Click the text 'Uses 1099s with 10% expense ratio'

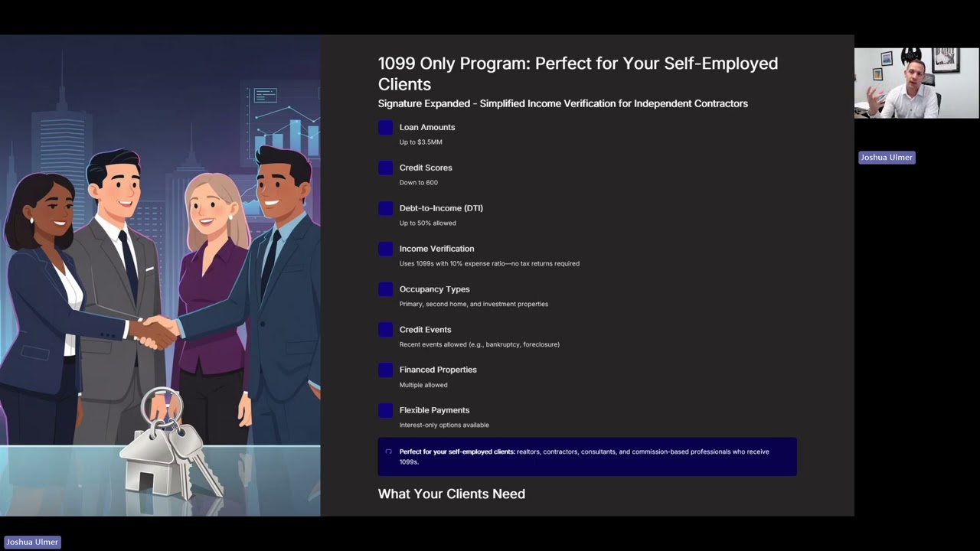tap(453, 264)
